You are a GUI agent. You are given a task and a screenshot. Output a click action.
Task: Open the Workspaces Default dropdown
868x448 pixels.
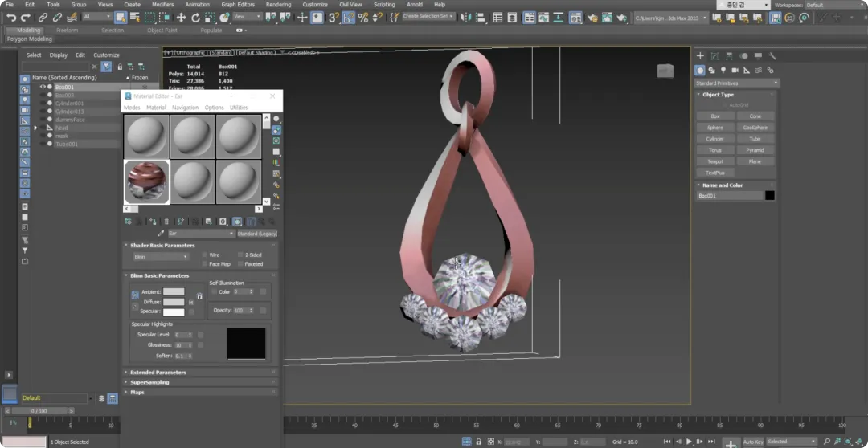tap(833, 5)
